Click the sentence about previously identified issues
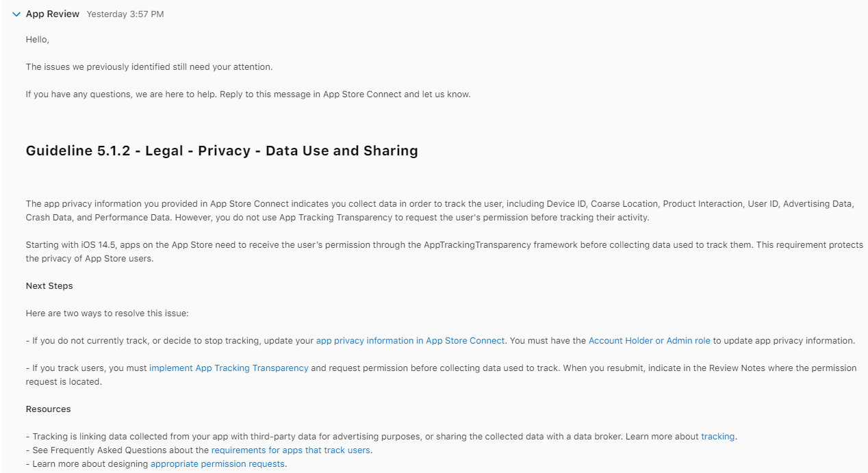Viewport: 868px width, 473px height. 149,67
